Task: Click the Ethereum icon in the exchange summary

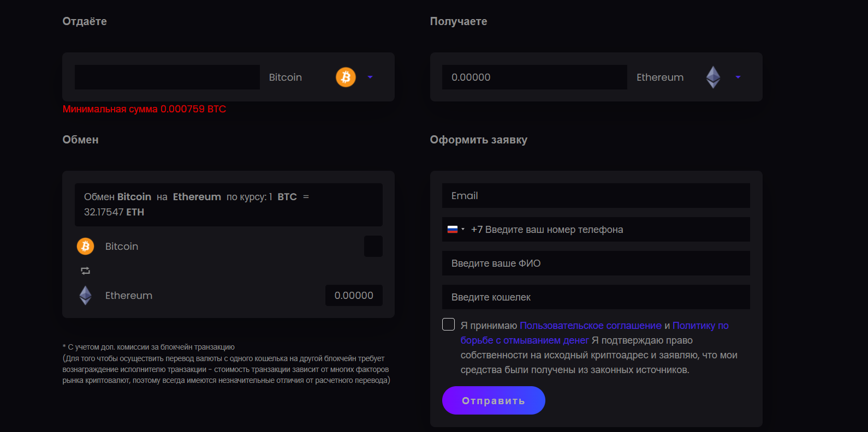Action: point(85,295)
